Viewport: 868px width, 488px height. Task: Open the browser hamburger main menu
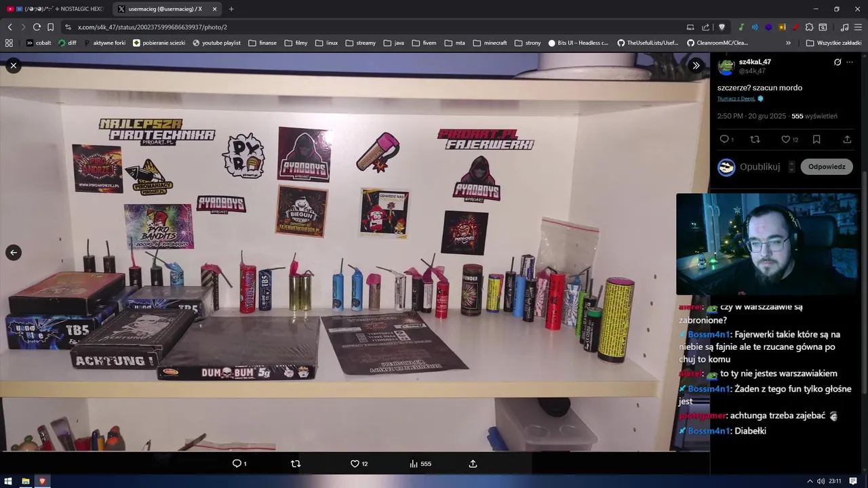coord(859,27)
